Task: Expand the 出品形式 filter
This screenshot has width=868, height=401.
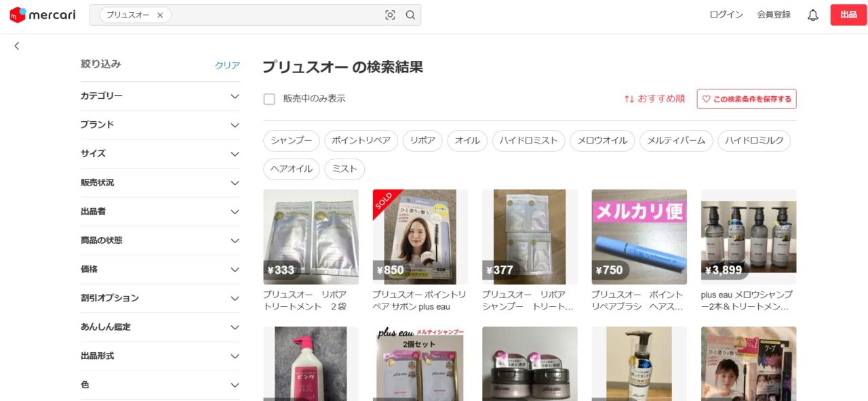Action: (160, 356)
